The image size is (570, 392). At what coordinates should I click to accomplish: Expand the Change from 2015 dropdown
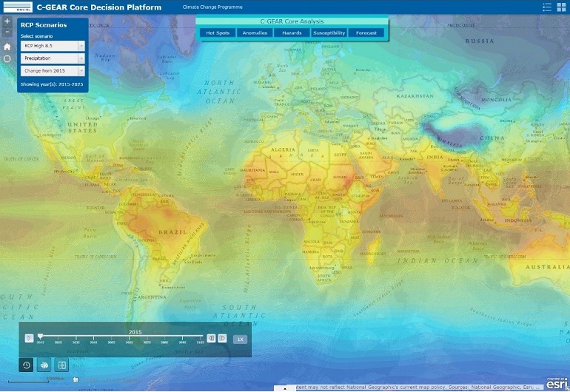[53, 71]
